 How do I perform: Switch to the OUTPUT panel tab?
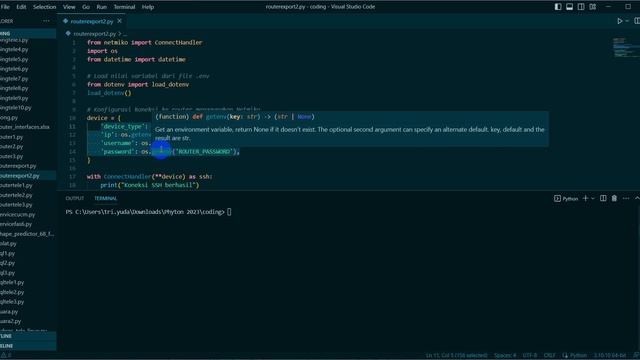tap(75, 198)
